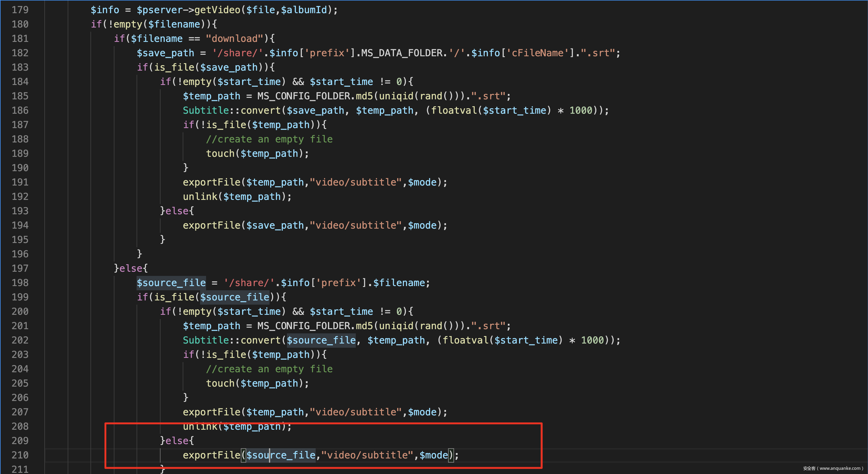Click the $albumId argument on line 179

pos(304,10)
